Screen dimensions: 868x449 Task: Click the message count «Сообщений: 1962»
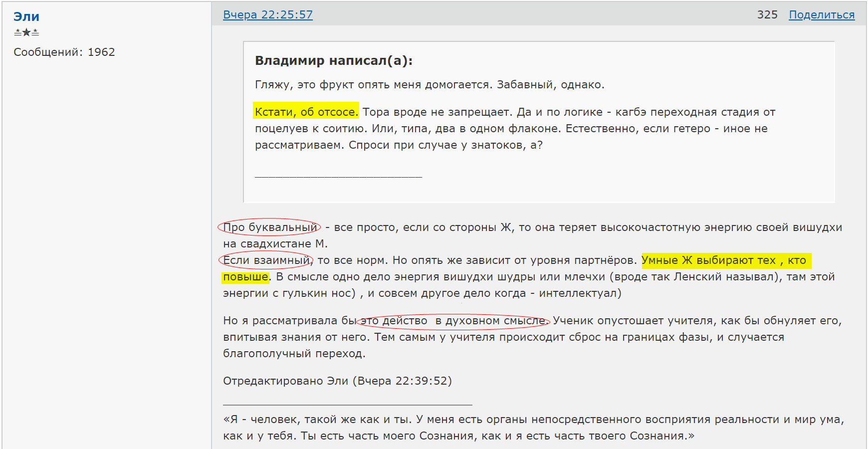[64, 51]
